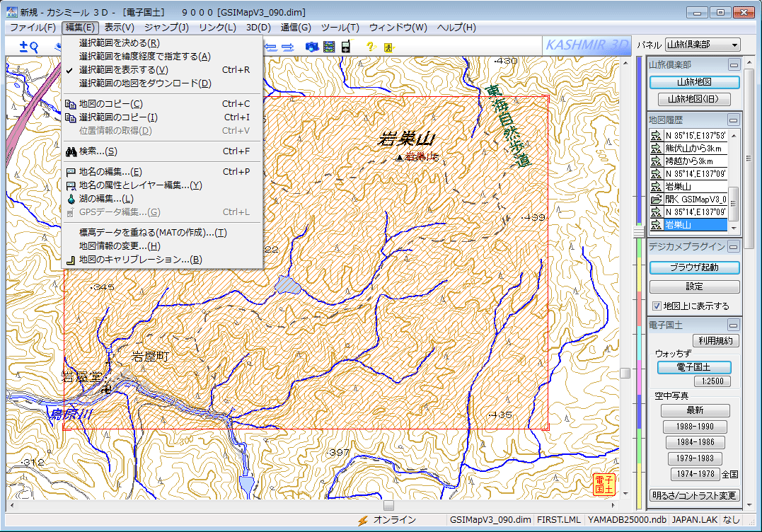Image resolution: width=762 pixels, height=532 pixels.
Task: Click the 地図履歴 list scroll-up arrow
Action: pos(734,136)
